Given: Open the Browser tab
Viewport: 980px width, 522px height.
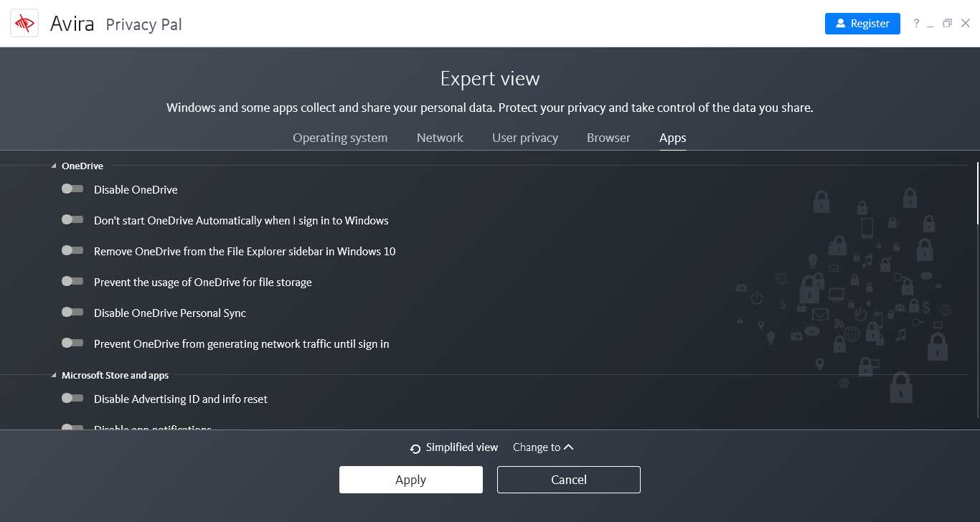Looking at the screenshot, I should tap(608, 138).
